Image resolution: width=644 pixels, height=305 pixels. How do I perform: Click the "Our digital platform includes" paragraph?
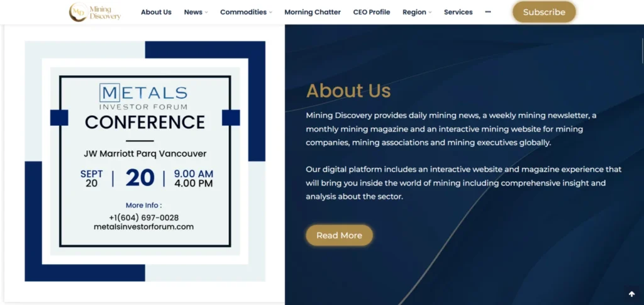click(464, 182)
